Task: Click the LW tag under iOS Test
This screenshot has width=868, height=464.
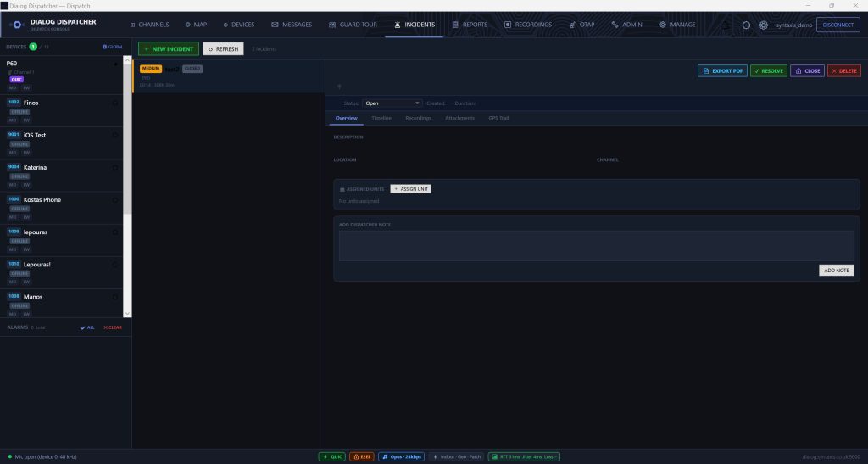Action: [26, 153]
